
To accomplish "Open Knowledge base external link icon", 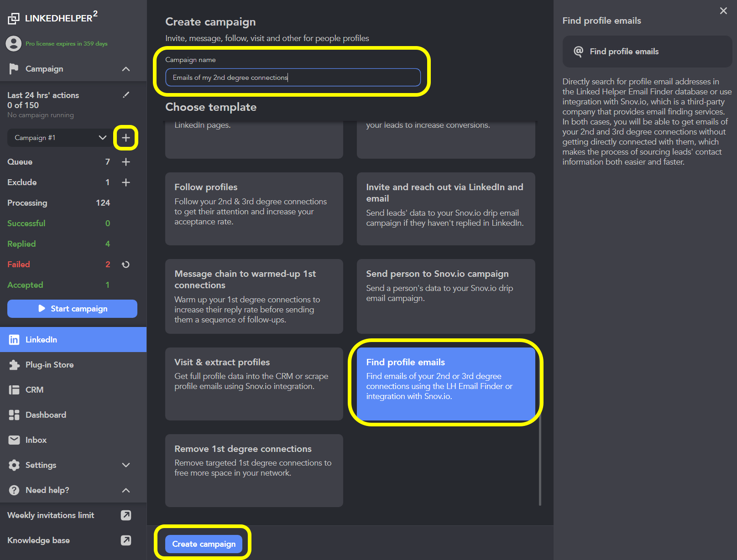I will [x=126, y=540].
